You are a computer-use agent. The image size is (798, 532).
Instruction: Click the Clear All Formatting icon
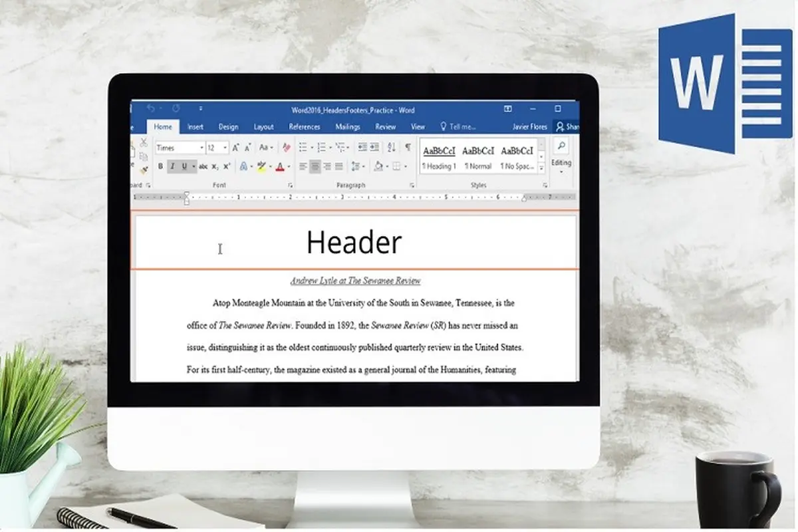tap(285, 148)
